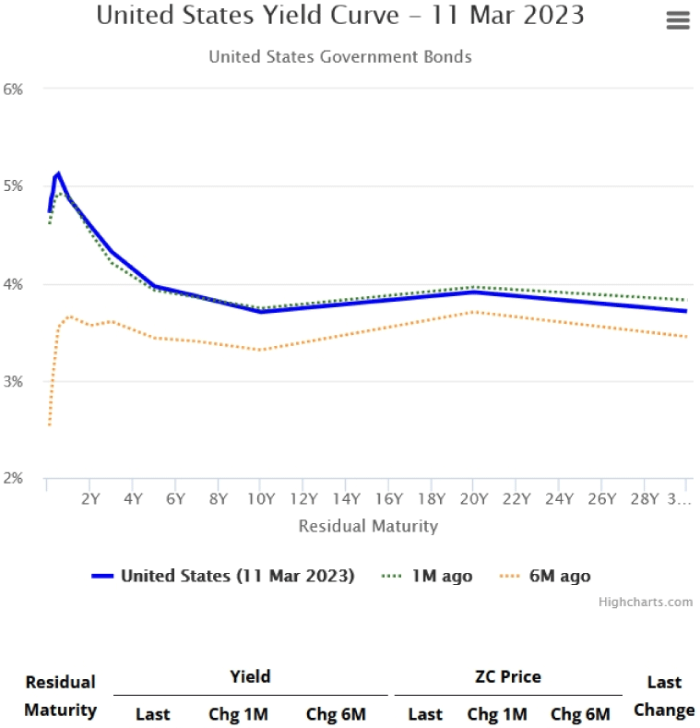
Task: Click the blue curve peak above 5%
Action: pos(58,173)
